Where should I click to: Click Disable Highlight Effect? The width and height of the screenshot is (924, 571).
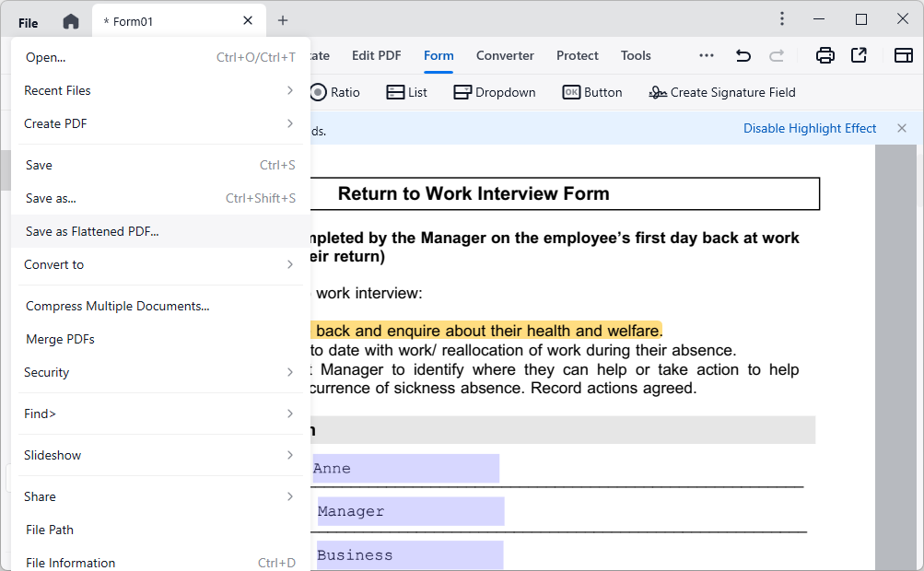[x=809, y=128]
